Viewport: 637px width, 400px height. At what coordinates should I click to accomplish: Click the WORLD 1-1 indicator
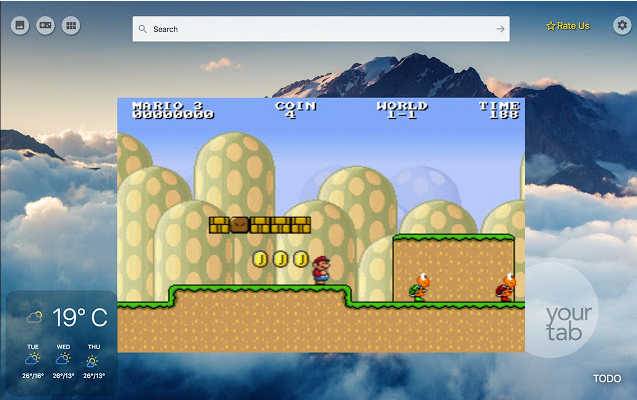[x=402, y=110]
